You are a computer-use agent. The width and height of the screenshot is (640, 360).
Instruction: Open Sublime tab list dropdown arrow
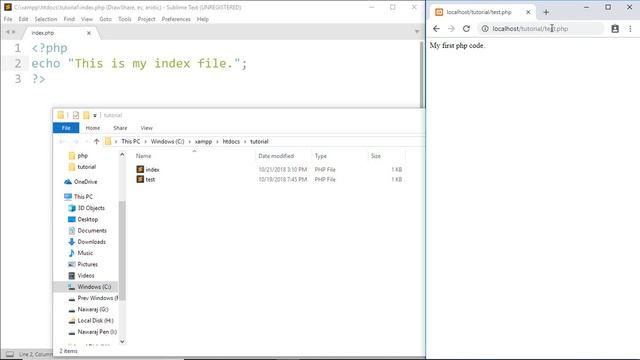pyautogui.click(x=417, y=31)
